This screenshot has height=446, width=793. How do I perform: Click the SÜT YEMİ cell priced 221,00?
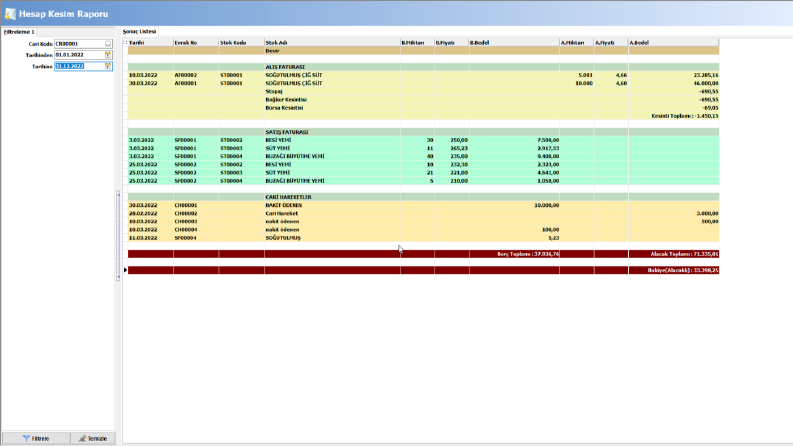pyautogui.click(x=332, y=172)
